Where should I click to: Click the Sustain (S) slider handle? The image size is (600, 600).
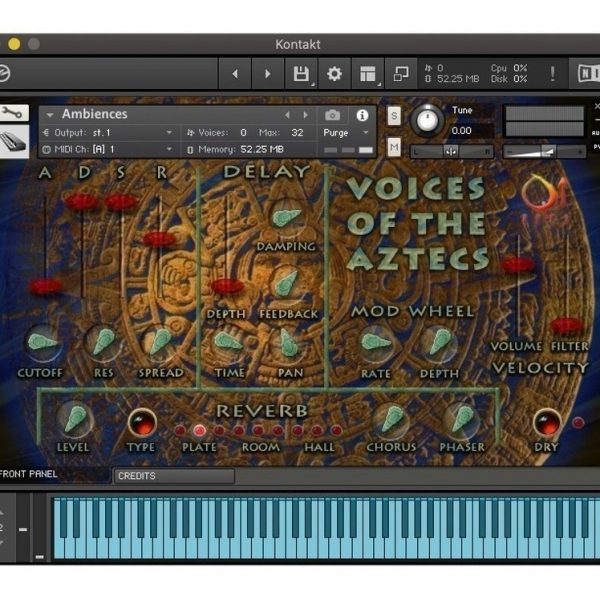pyautogui.click(x=121, y=202)
